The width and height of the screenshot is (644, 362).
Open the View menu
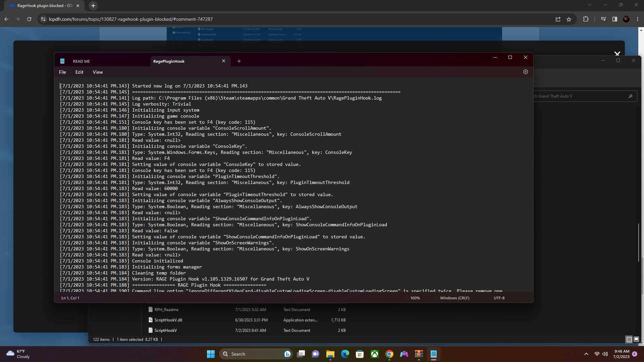pos(98,72)
